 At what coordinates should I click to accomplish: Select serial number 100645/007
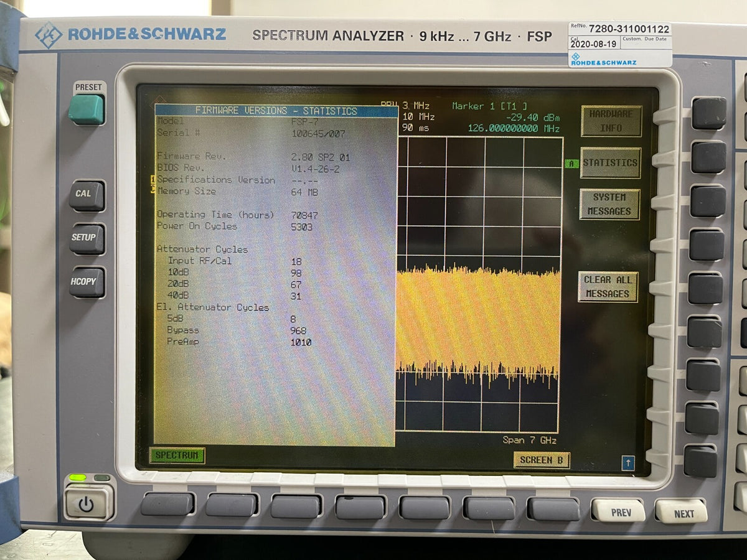(x=318, y=133)
